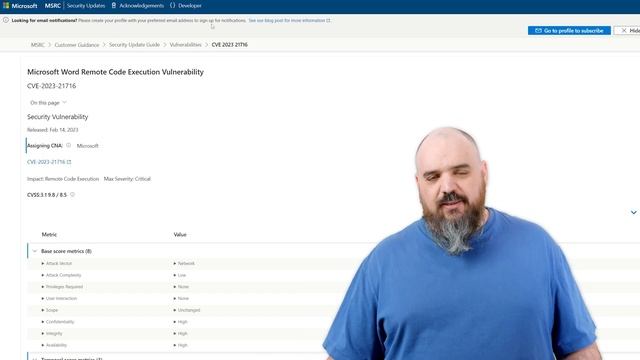
Task: Open the 'On this page' dropdown
Action: click(x=48, y=103)
